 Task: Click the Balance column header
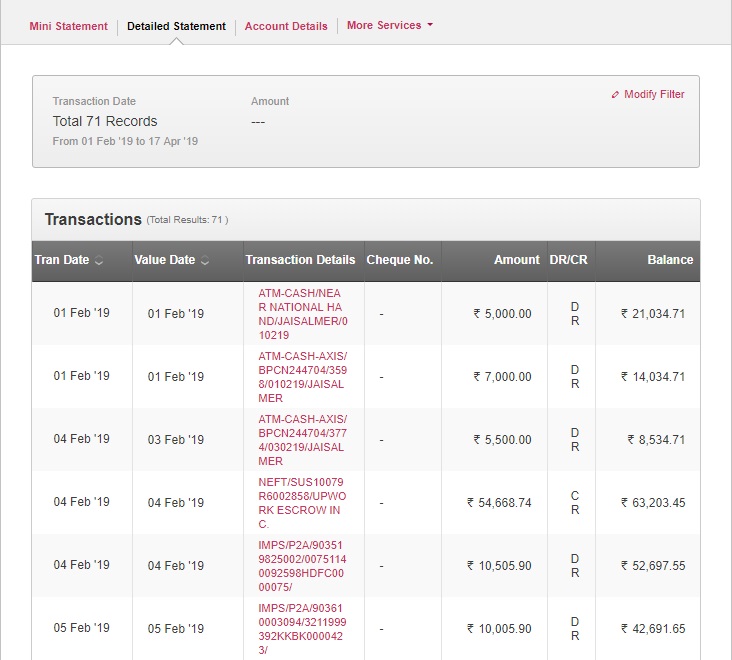669,260
